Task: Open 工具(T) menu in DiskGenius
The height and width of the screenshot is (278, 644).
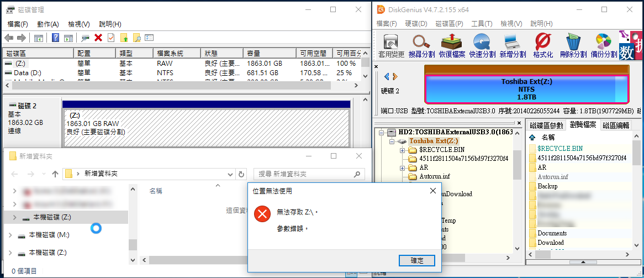Action: coord(482,23)
